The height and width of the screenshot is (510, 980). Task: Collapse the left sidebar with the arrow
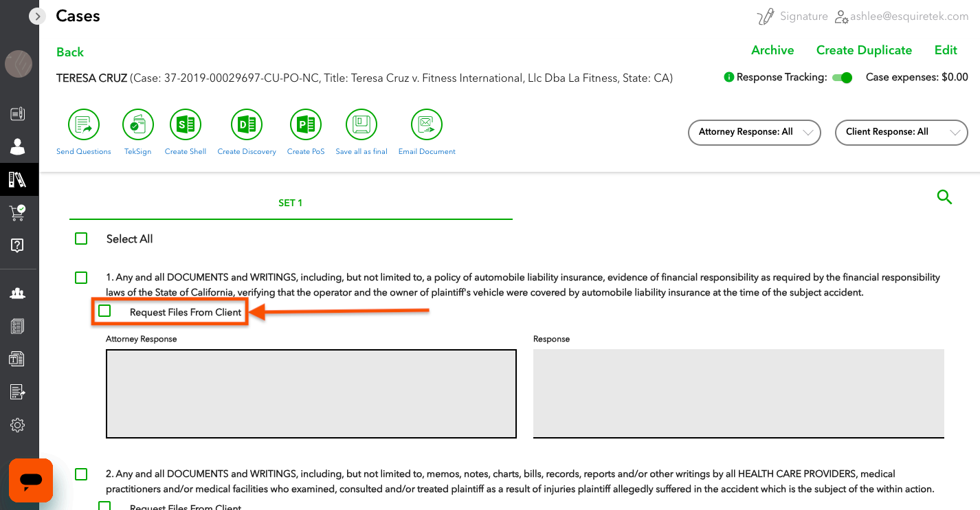point(37,16)
